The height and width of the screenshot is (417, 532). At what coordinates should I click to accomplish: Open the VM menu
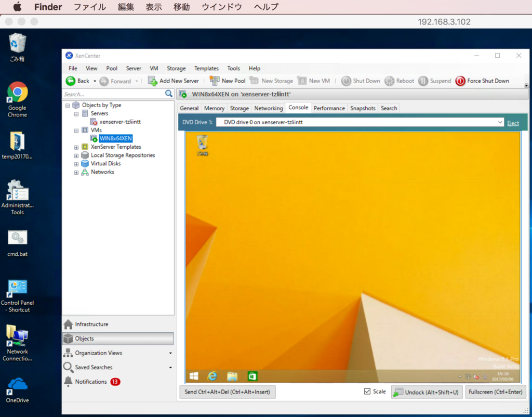(154, 68)
